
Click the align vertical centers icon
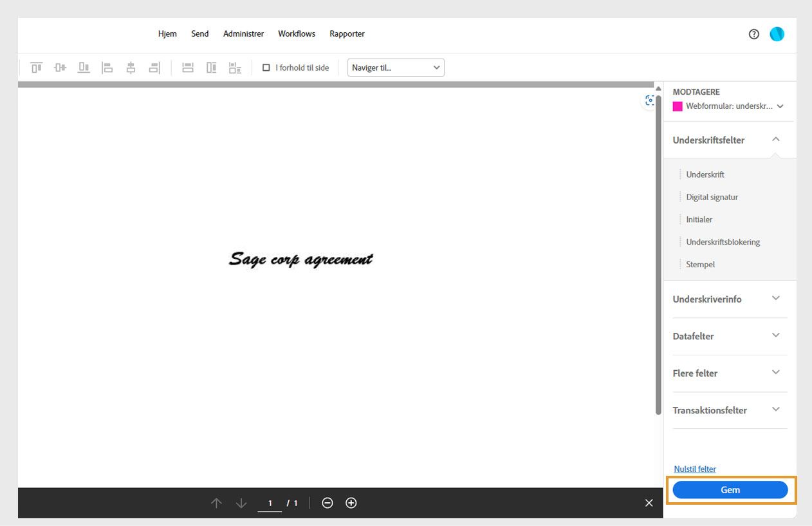[60, 68]
